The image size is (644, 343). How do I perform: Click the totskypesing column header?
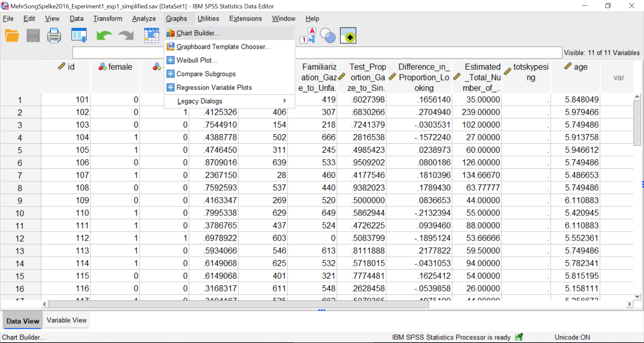(x=527, y=77)
